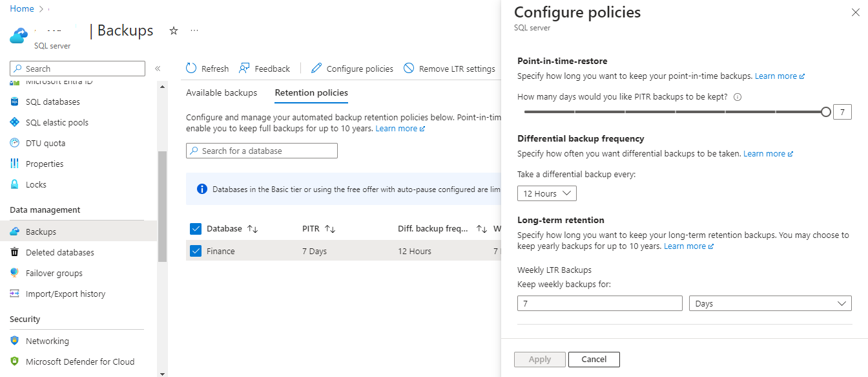Viewport: 868px width, 377px height.
Task: Click the SQL server cloud icon
Action: [19, 34]
